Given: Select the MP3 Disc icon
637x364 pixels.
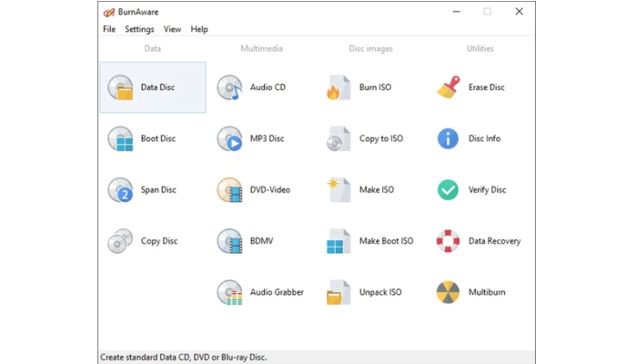Looking at the screenshot, I should 229,139.
